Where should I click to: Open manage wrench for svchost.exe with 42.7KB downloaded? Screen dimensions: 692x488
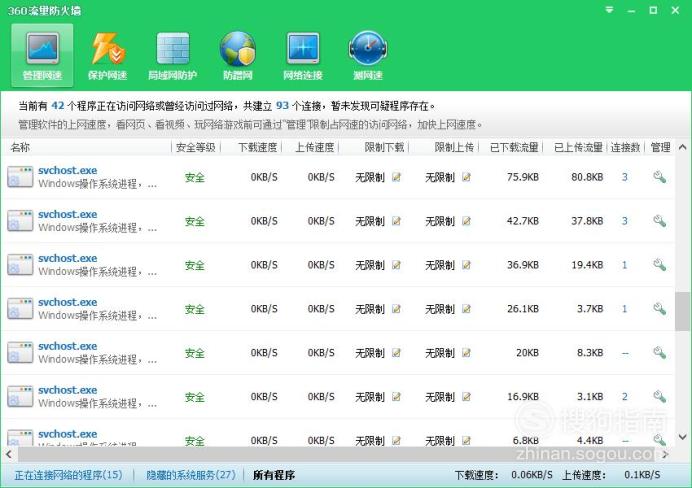click(659, 221)
